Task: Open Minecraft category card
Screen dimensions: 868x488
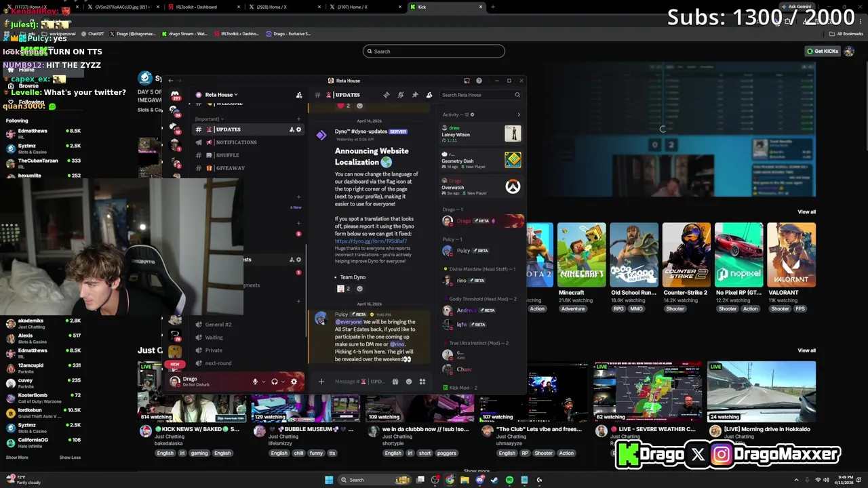Action: tap(581, 255)
